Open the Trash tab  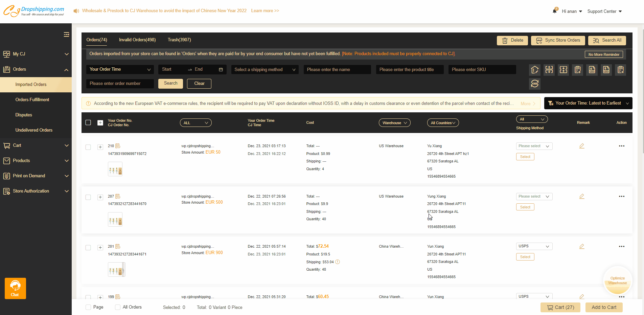click(179, 40)
